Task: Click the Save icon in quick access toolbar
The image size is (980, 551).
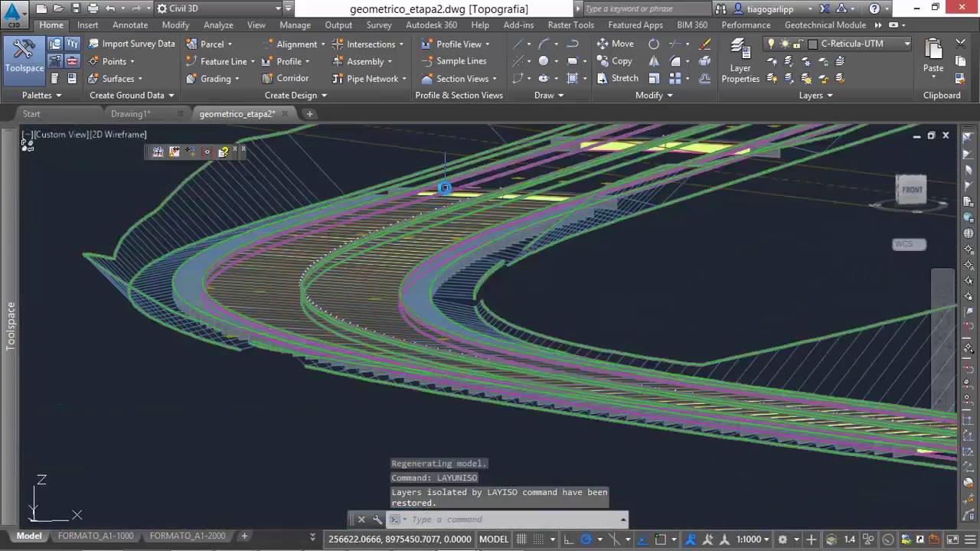Action: pyautogui.click(x=75, y=8)
